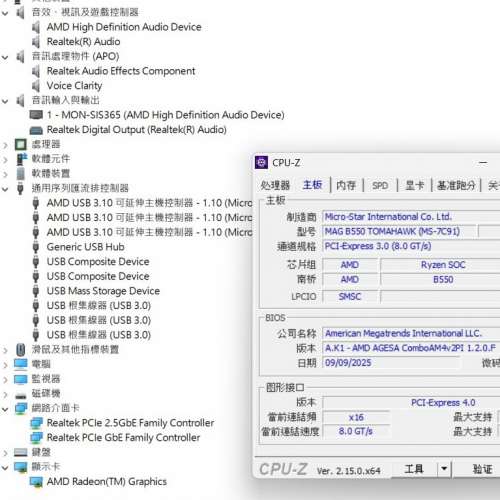
Task: Collapse the 音效、視訊及遊戲控制器 category
Action: (x=5, y=13)
